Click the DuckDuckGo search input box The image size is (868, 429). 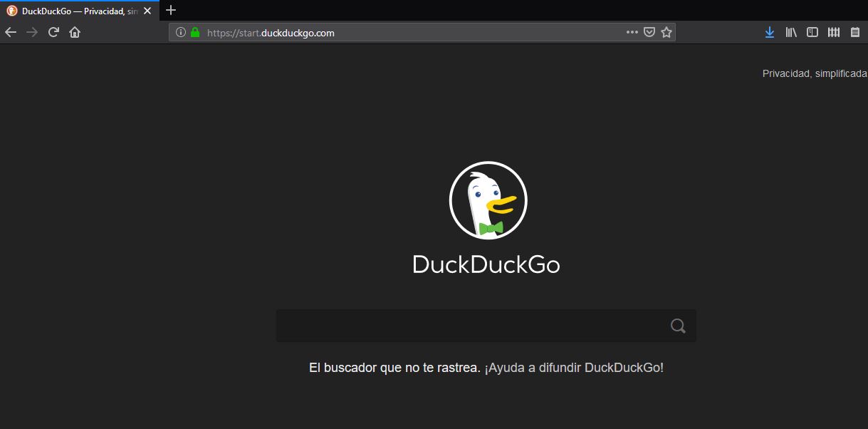coord(470,326)
